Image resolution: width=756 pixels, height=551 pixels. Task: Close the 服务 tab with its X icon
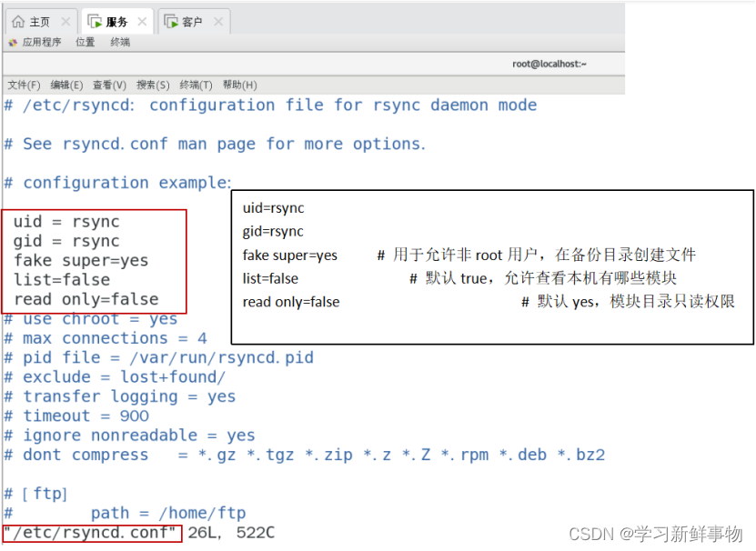pyautogui.click(x=142, y=21)
